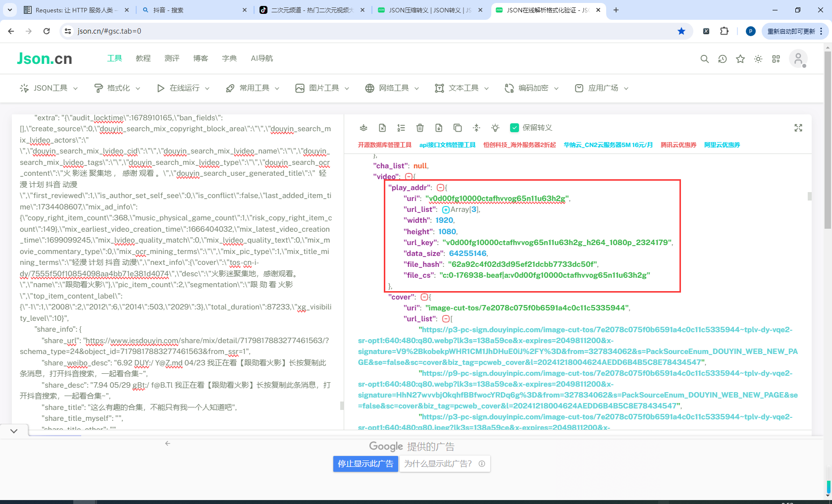Bookmark this page with the address bar star
832x504 pixels.
pos(681,31)
